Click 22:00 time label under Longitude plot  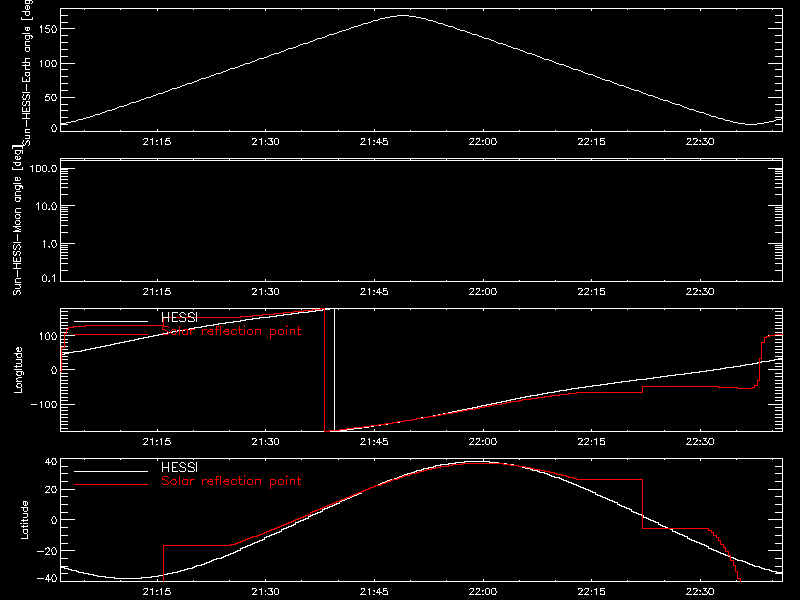click(483, 442)
